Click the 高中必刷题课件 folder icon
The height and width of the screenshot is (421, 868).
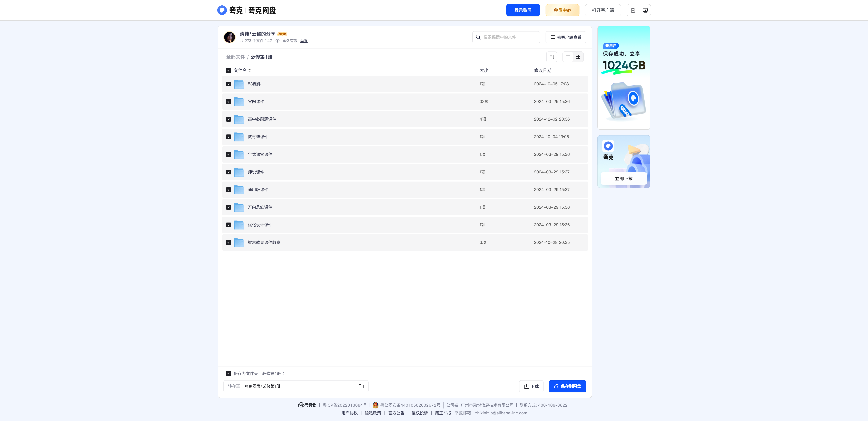click(239, 119)
